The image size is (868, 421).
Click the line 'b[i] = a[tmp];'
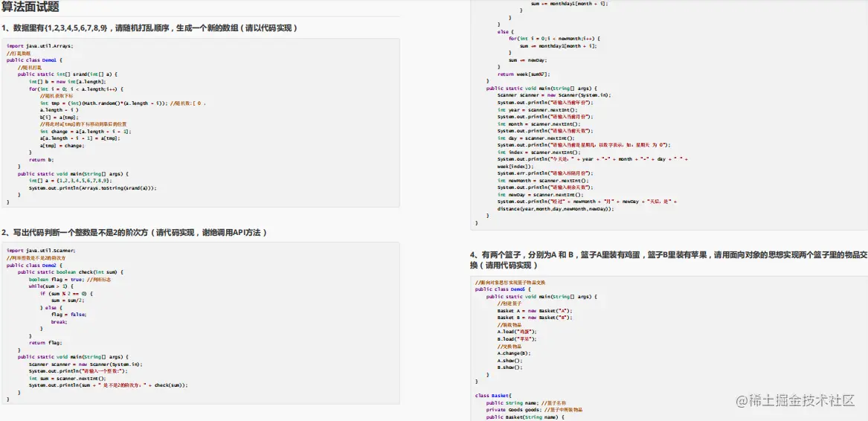[x=60, y=118]
